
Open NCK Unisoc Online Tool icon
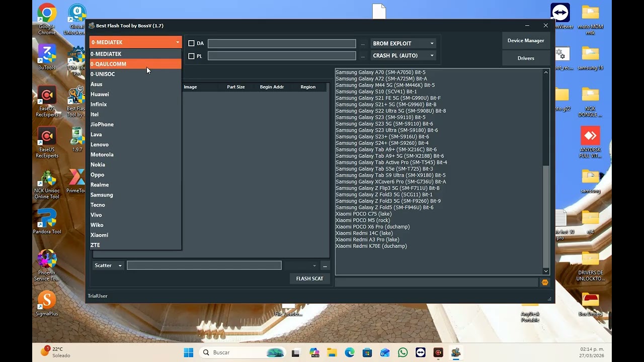[47, 185]
